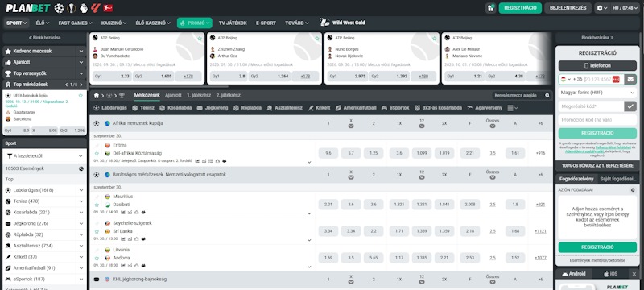This screenshot has height=290, width=644.
Task: Open TV JÁTÉKOK menu item
Action: (233, 23)
